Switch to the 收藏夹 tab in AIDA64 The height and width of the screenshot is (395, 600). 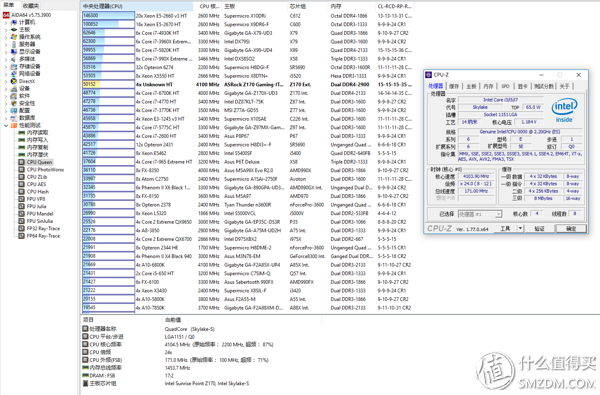(30, 6)
